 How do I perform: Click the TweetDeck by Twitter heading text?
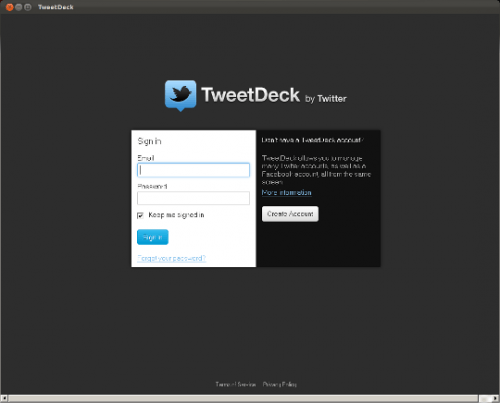(x=274, y=95)
